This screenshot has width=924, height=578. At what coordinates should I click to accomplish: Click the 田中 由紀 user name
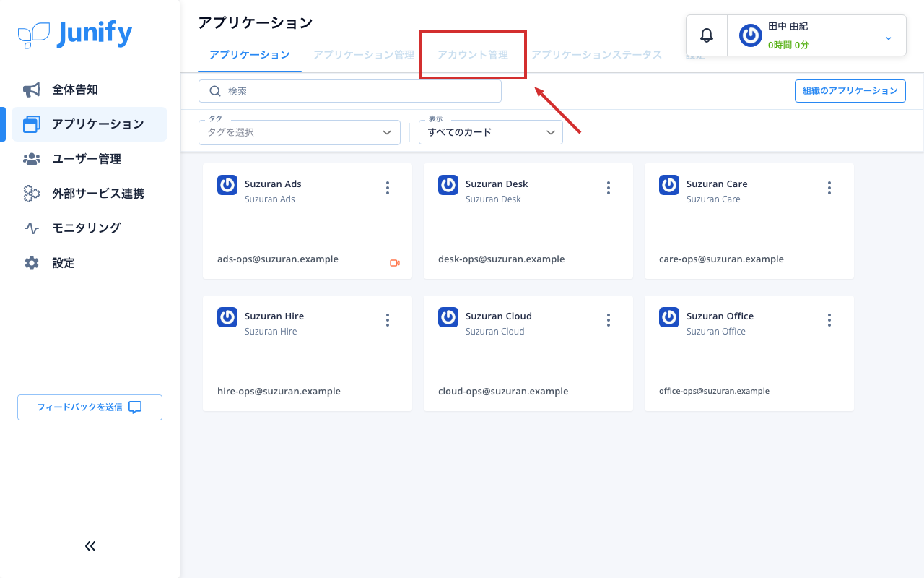pyautogui.click(x=788, y=26)
